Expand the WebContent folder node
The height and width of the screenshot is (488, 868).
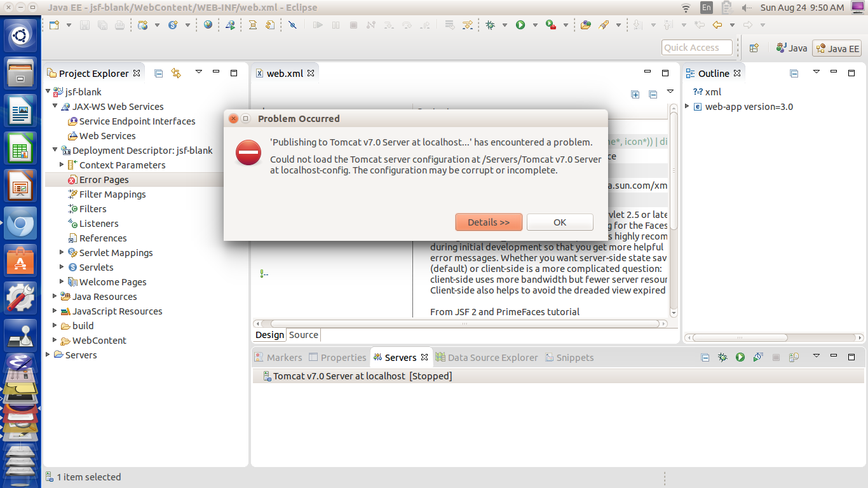point(55,340)
